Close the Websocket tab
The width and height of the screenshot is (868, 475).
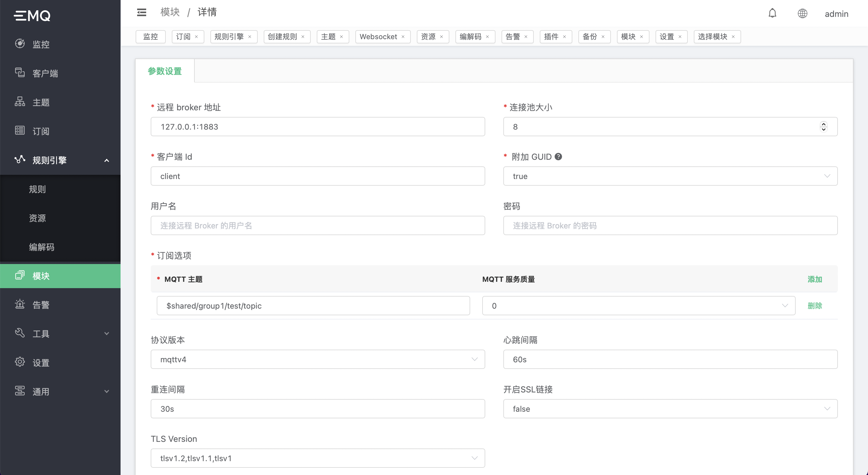(x=403, y=37)
